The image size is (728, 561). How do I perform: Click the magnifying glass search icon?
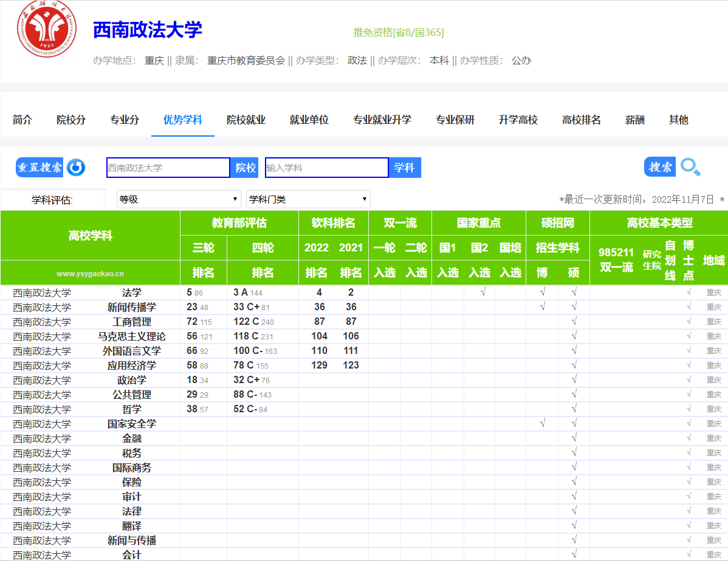690,167
